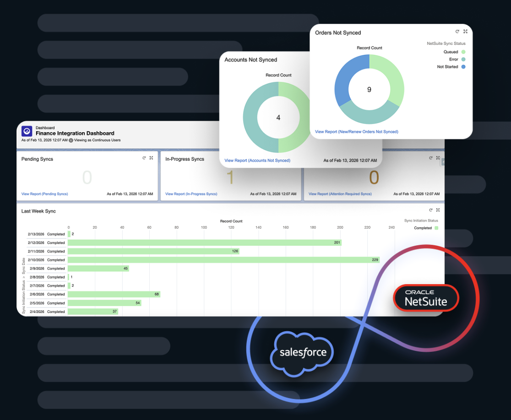
Task: Click the Finance Integration Dashboard title
Action: 75,133
